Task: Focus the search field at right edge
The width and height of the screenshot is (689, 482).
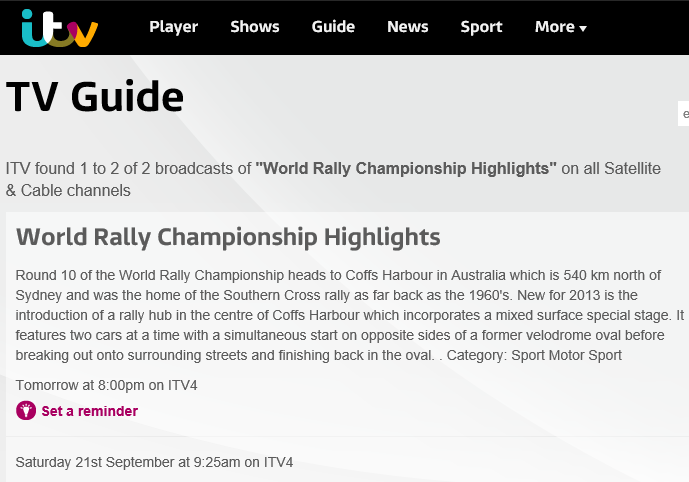Action: pos(684,114)
